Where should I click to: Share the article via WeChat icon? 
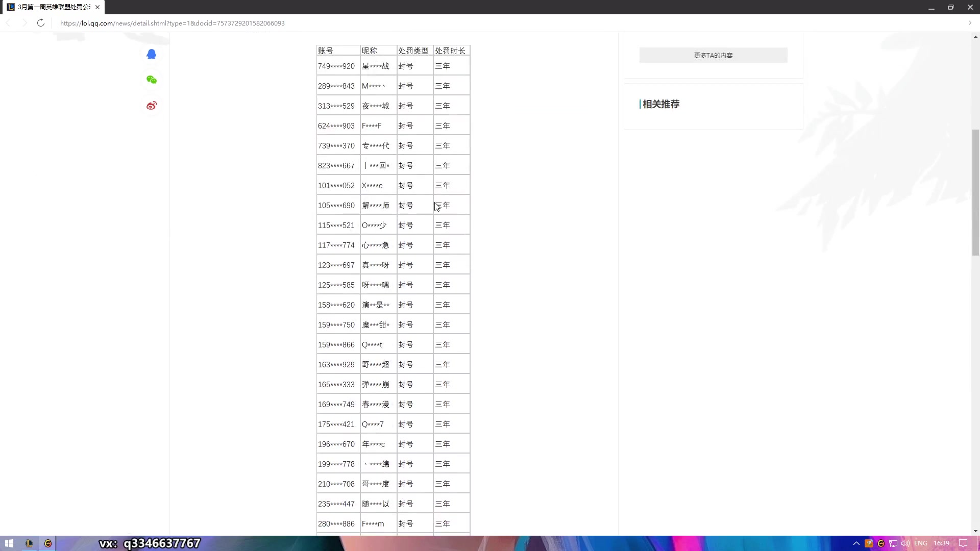point(151,80)
